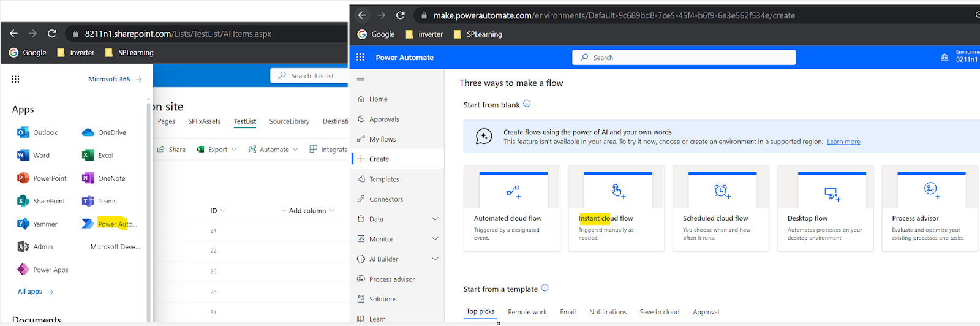Open Google bookmark in SharePoint window
The height and width of the screenshot is (326, 980).
tap(28, 53)
